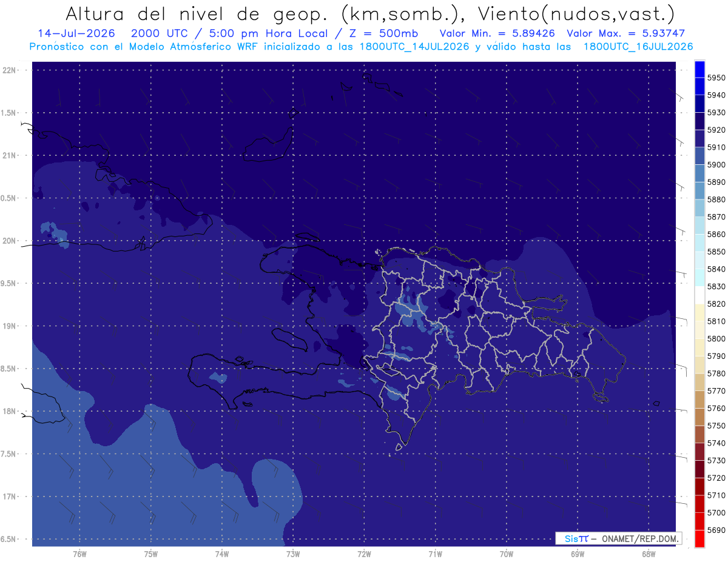Click 'Pronóstico con el Modelo Atmósferico WRF' text
728x562 pixels.
(144, 46)
